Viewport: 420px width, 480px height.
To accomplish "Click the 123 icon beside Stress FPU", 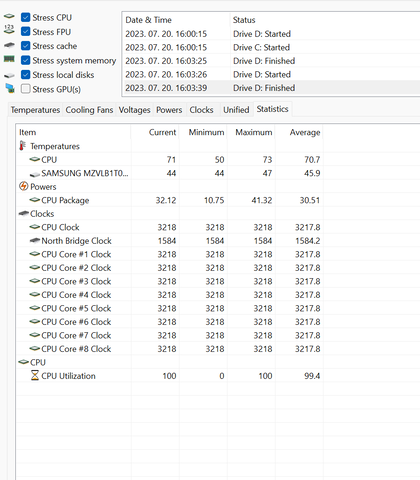I will (9, 29).
